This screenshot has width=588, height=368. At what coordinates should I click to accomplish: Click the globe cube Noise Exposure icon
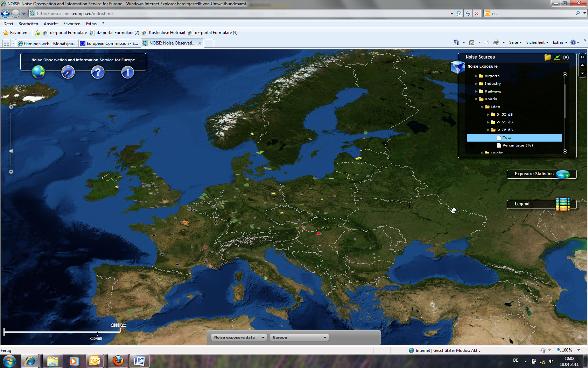458,67
